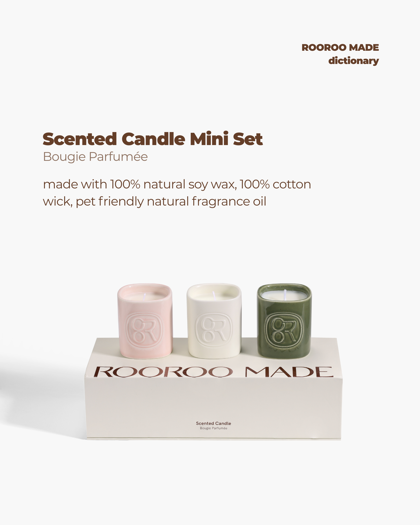The height and width of the screenshot is (525, 420).
Task: Click the small 'Scented Candle' label on the box
Action: (213, 423)
